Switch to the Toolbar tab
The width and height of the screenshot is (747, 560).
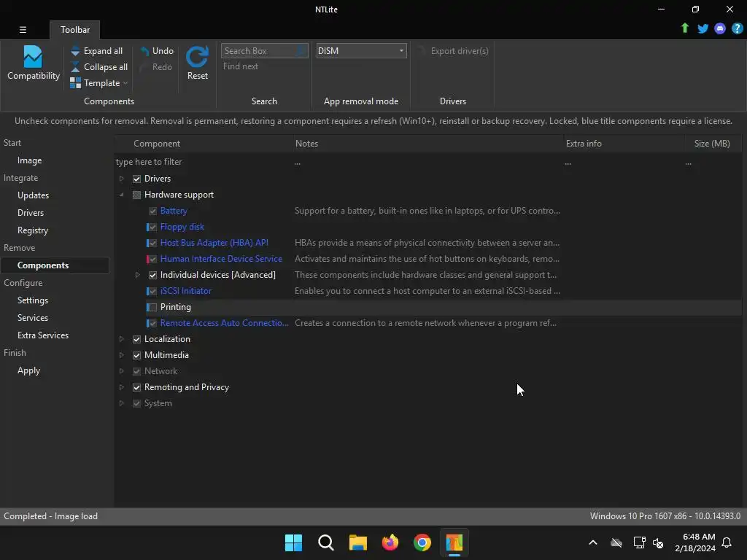click(75, 29)
